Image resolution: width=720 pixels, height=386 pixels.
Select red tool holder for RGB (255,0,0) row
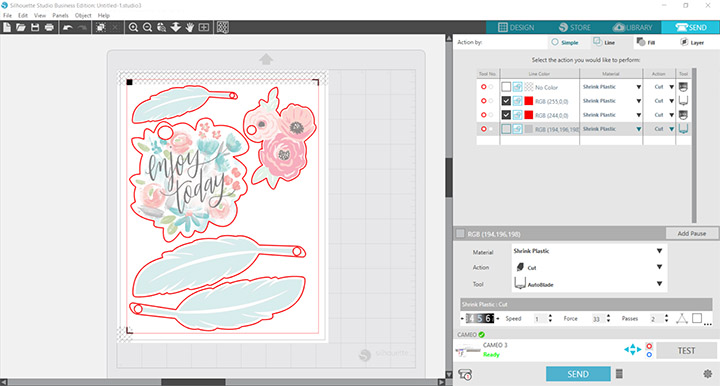click(484, 101)
